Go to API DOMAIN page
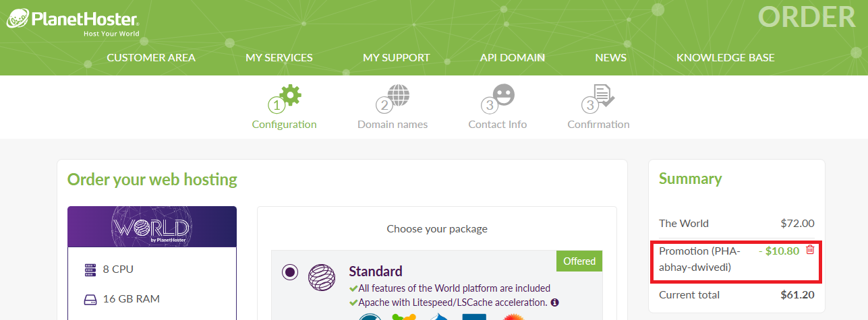The height and width of the screenshot is (320, 868). click(513, 58)
